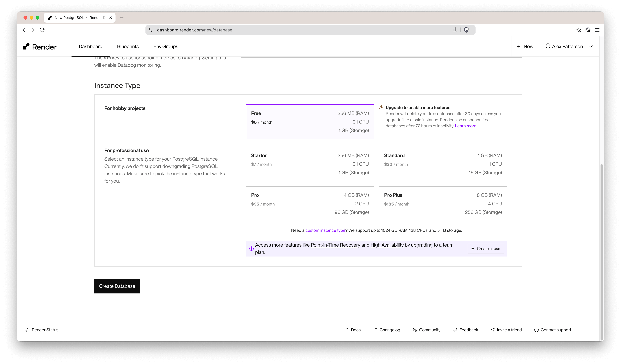The width and height of the screenshot is (621, 364).
Task: Open Render Status page
Action: point(42,330)
